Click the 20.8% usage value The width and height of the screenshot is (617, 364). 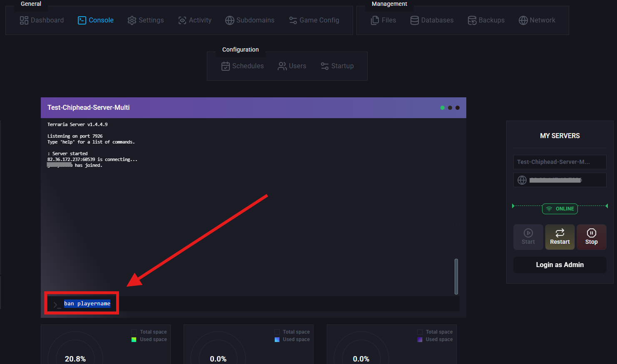coord(75,359)
